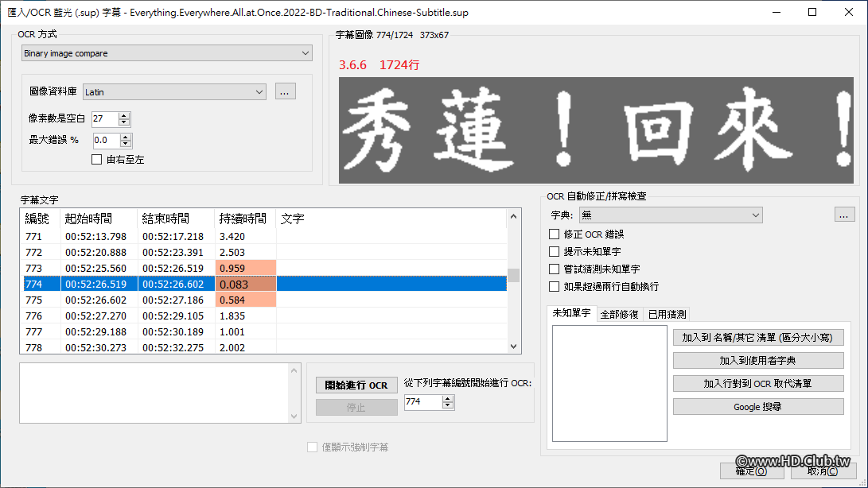868x488 pixels.
Task: Click the '開始進行 OCR' button
Action: click(356, 385)
